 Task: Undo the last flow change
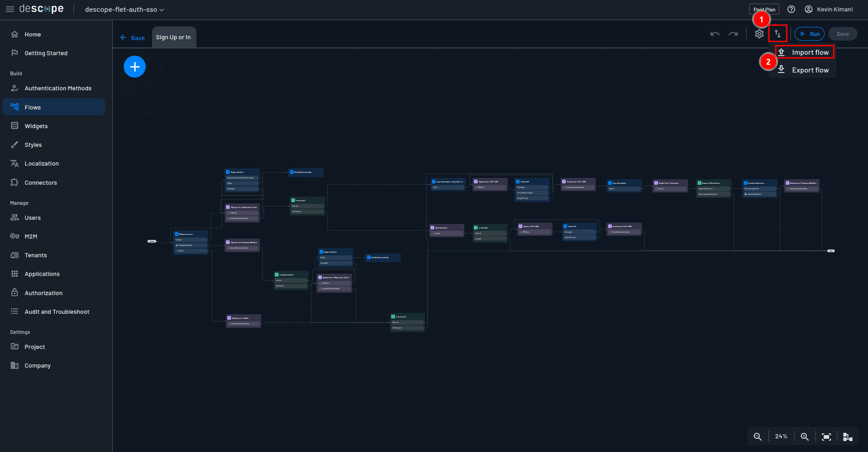click(715, 34)
